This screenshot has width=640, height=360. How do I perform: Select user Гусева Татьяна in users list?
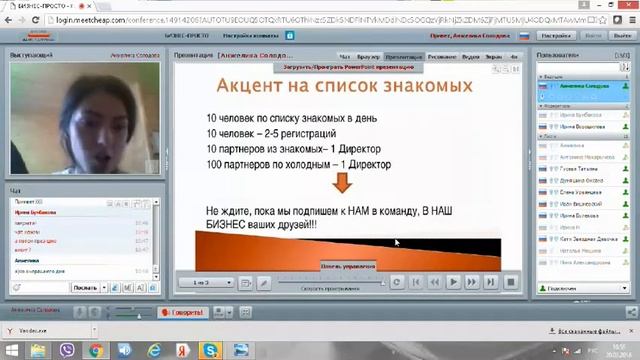pos(584,169)
